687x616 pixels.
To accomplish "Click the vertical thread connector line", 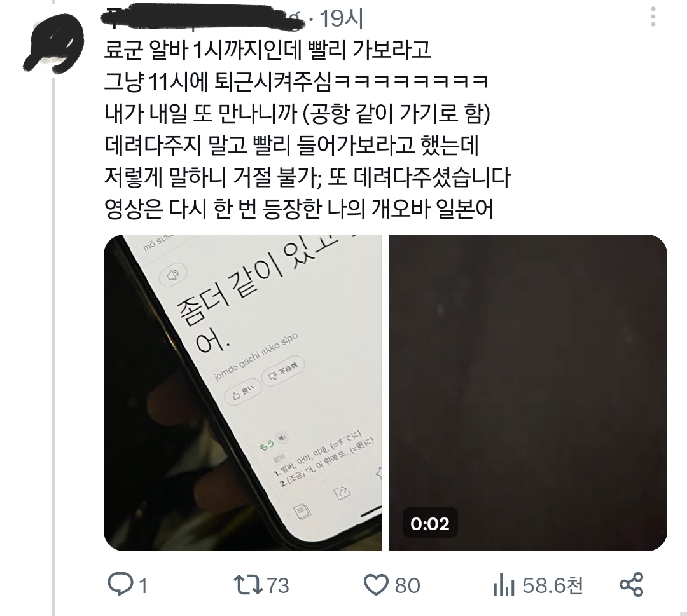I will 54,346.
